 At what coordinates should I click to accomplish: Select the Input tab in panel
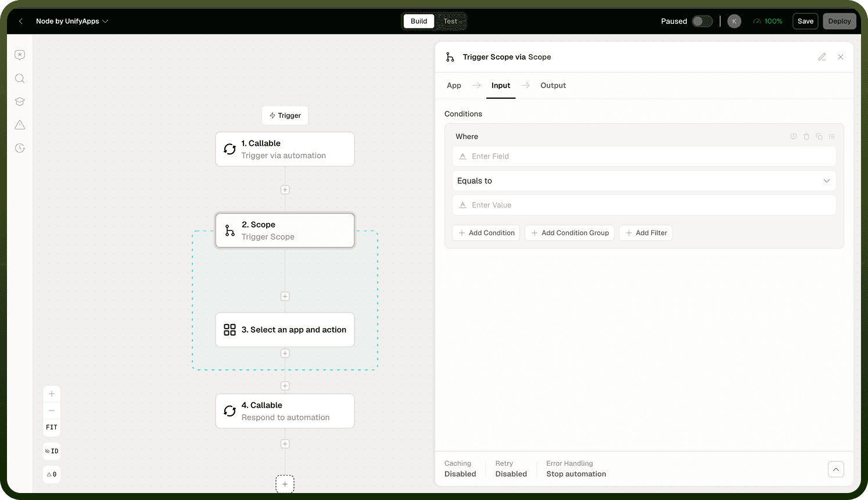coord(501,85)
